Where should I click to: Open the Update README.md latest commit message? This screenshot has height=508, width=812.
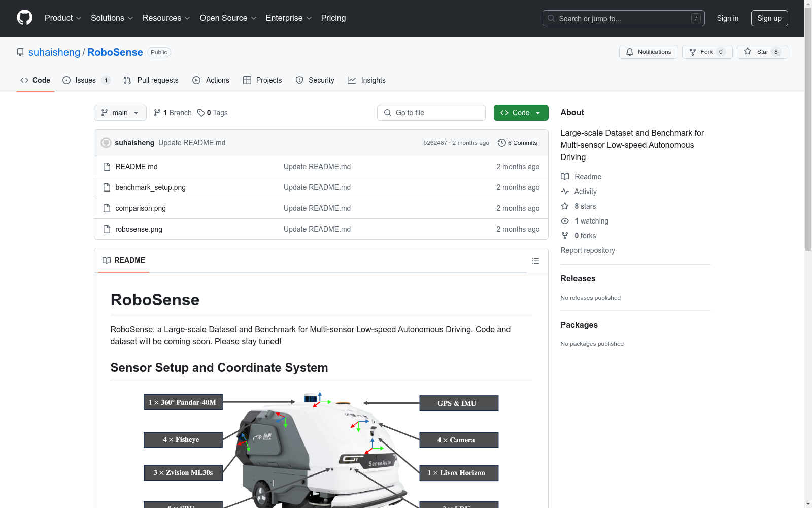click(192, 143)
